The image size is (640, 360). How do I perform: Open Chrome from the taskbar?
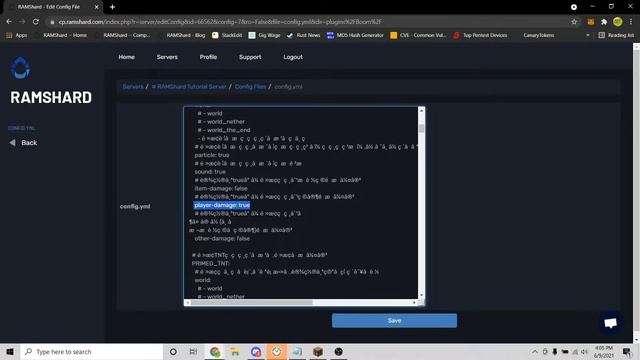(x=215, y=351)
